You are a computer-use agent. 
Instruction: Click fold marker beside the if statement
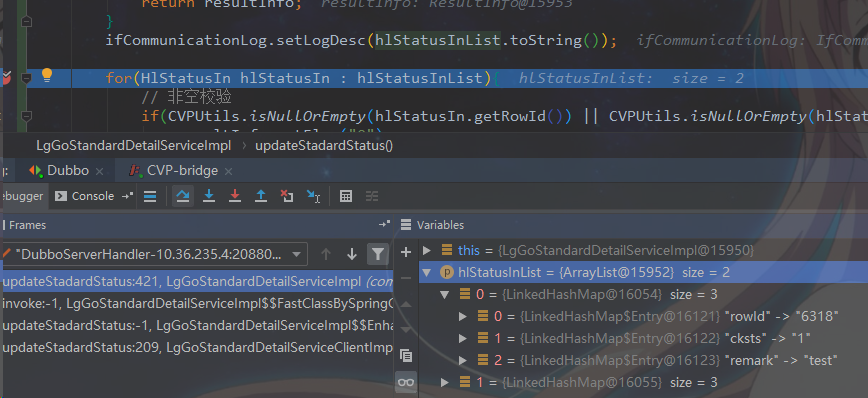[x=26, y=116]
